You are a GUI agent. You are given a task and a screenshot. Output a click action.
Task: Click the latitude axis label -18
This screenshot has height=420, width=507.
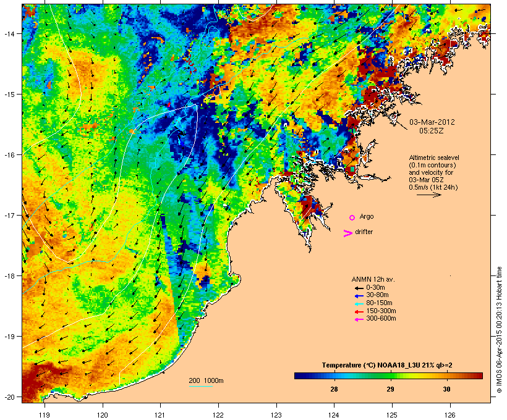[x=9, y=275]
